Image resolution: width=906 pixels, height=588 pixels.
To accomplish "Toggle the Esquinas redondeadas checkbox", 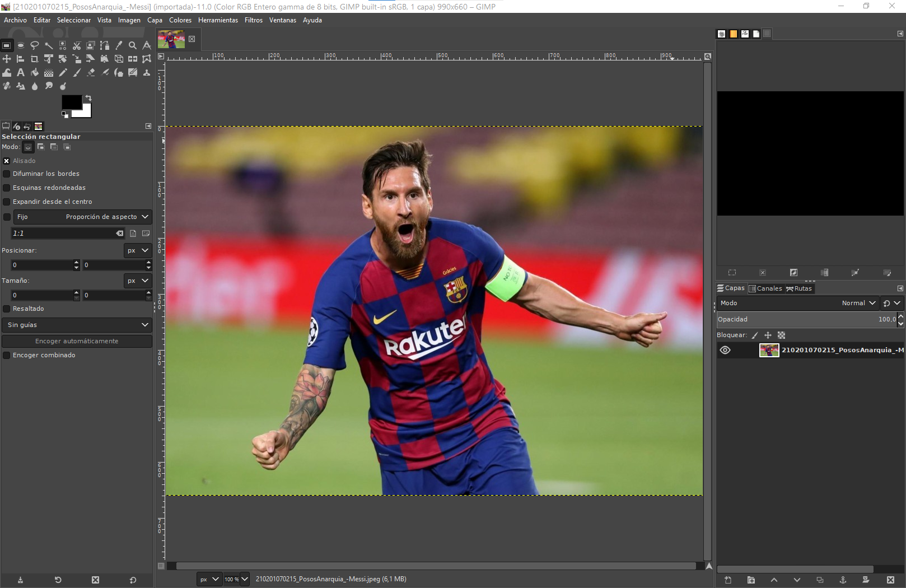I will coord(7,188).
